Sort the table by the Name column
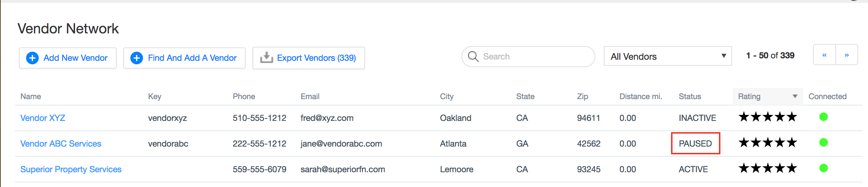 tap(31, 97)
